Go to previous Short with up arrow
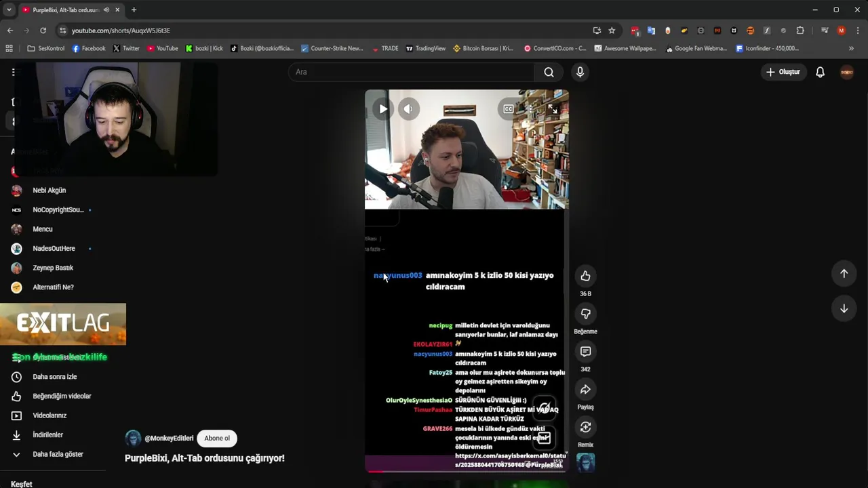 (x=844, y=273)
